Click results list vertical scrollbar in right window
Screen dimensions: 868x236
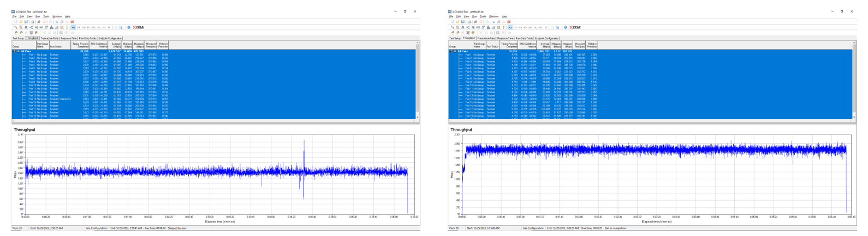click(854, 81)
